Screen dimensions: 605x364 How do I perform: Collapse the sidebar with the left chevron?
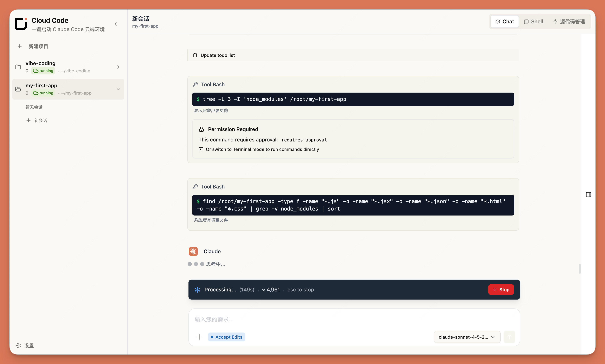(116, 24)
